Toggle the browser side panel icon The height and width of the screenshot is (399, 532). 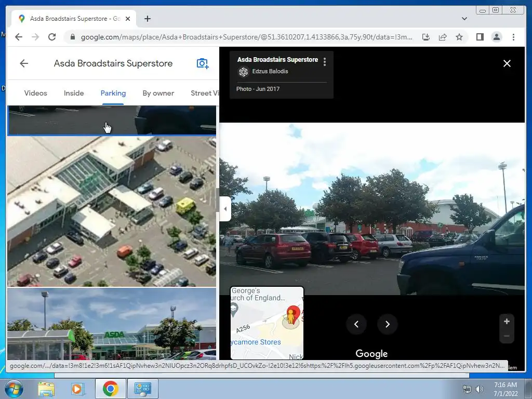coord(480,37)
